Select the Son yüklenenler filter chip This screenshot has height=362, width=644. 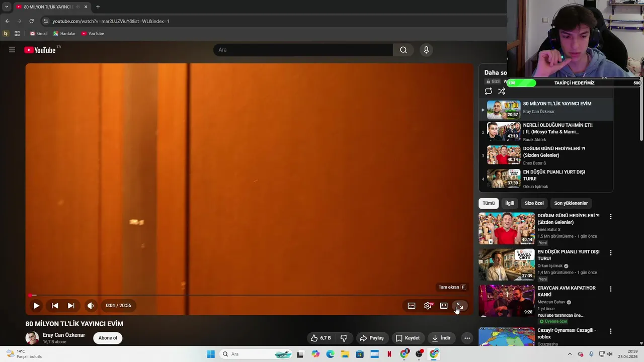click(571, 203)
